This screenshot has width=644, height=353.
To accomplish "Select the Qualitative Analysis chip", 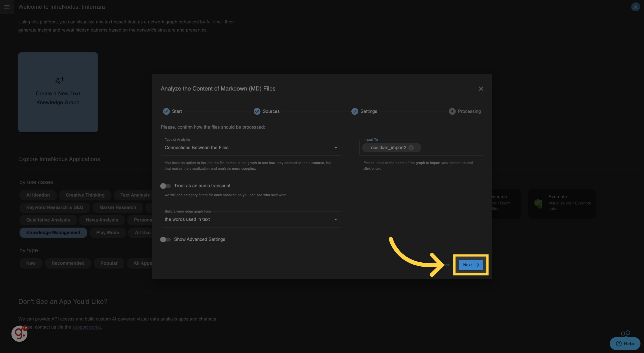I will pyautogui.click(x=48, y=220).
